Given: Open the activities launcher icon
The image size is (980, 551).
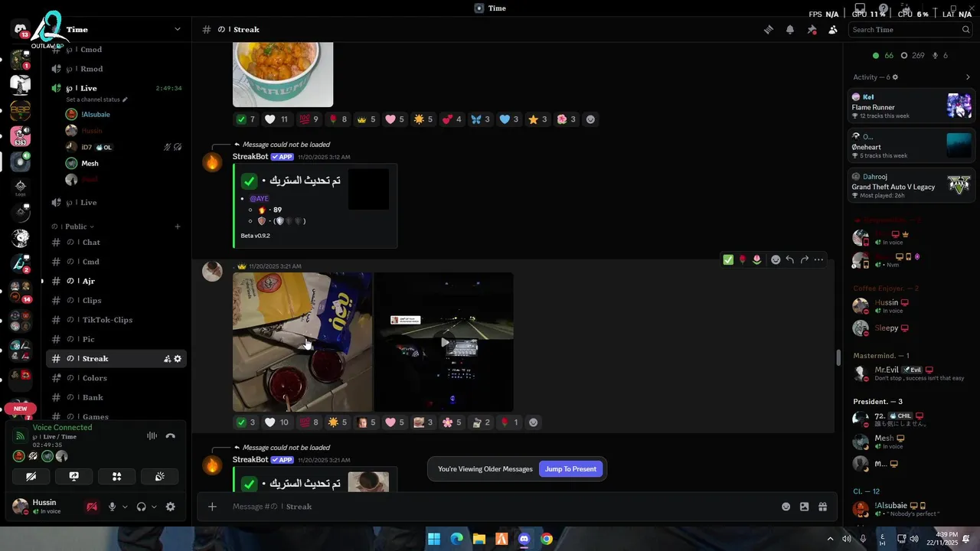Looking at the screenshot, I should (x=116, y=476).
